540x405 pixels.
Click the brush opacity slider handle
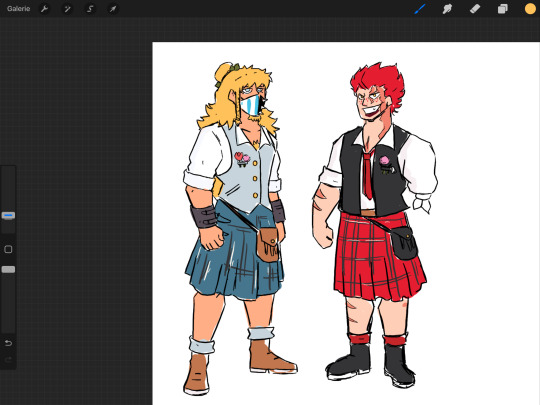coord(8,269)
